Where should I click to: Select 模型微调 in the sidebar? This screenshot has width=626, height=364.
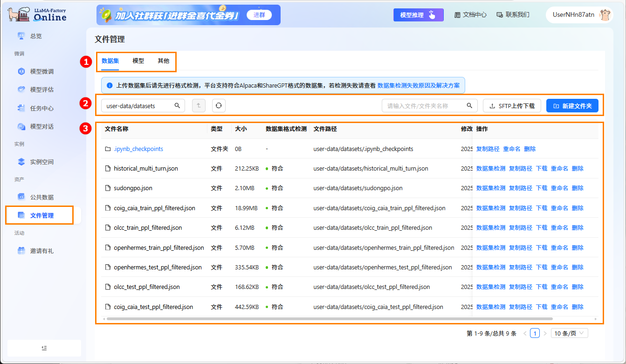point(39,72)
